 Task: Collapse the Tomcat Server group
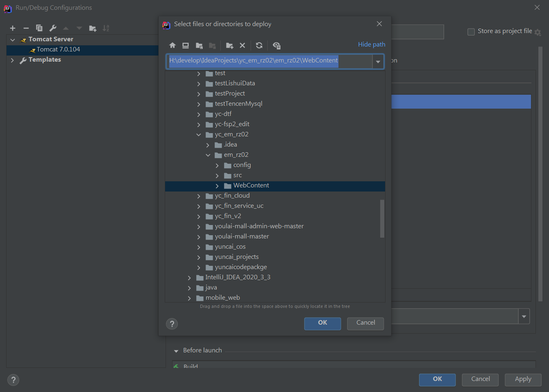coord(13,40)
